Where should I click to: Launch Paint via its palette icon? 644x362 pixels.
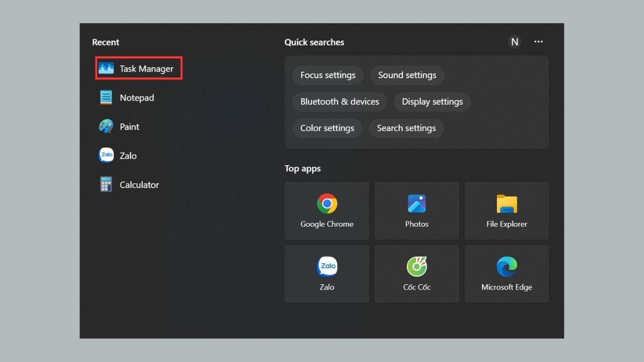click(x=106, y=127)
